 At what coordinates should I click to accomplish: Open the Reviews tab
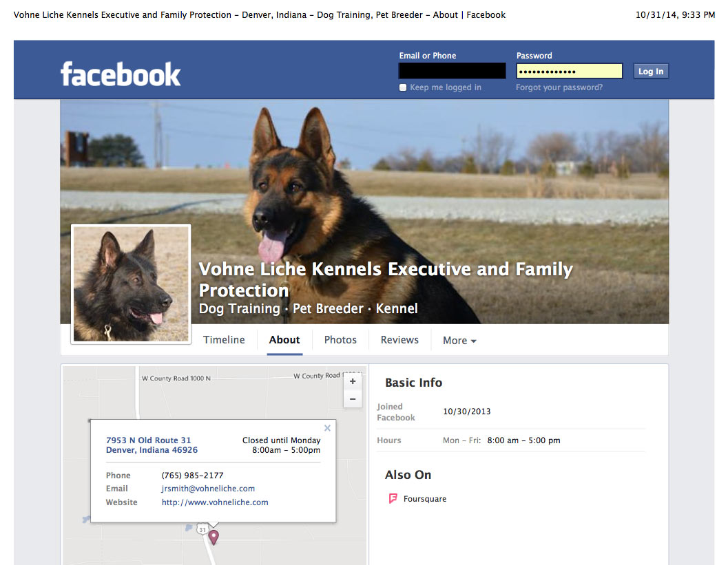[x=399, y=339]
